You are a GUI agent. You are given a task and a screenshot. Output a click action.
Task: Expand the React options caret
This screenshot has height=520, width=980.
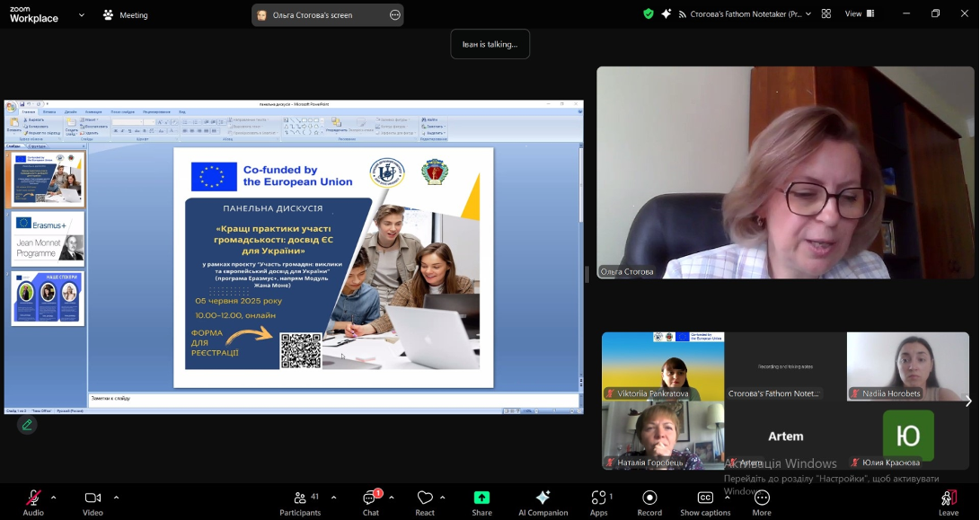coord(443,498)
